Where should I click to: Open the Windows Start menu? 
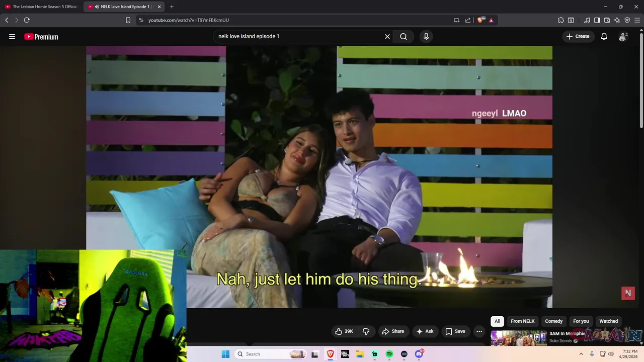click(225, 354)
